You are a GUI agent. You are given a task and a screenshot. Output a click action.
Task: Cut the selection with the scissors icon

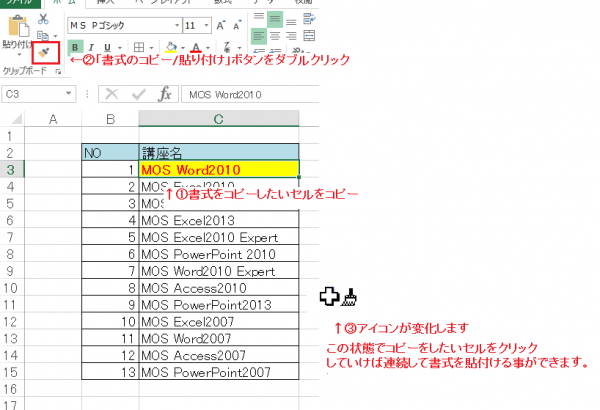click(43, 18)
